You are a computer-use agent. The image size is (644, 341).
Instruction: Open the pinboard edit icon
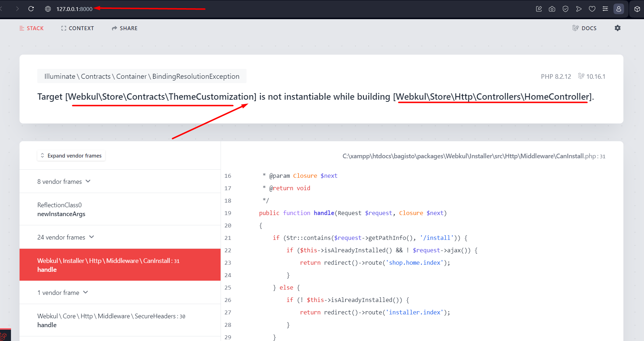click(539, 9)
